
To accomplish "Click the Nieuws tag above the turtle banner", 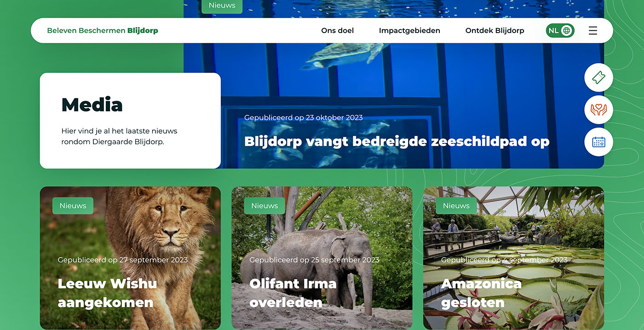I will (x=222, y=6).
